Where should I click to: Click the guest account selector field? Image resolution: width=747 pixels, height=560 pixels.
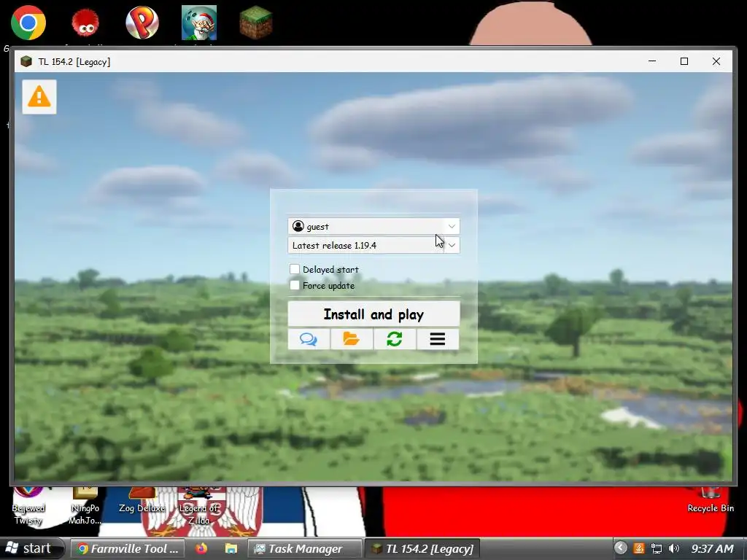coord(373,226)
